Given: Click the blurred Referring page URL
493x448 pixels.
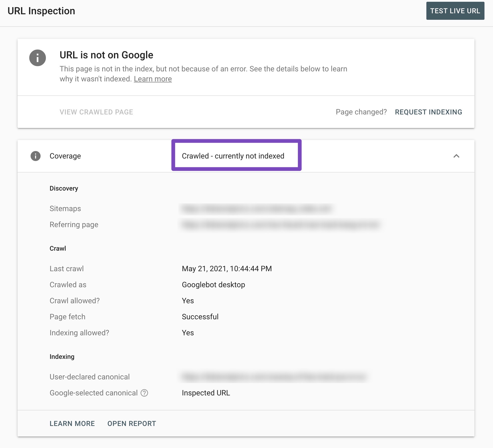Looking at the screenshot, I should tap(280, 225).
